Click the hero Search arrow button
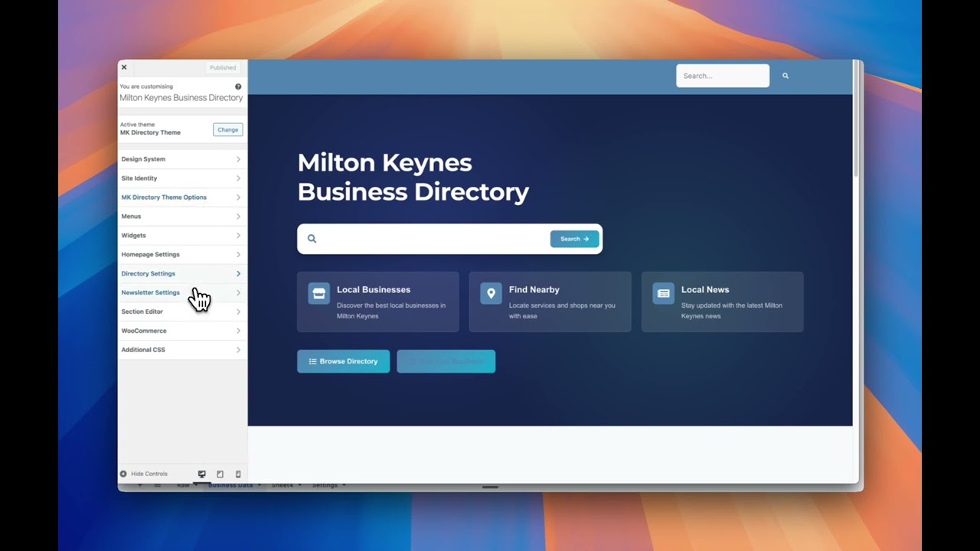Image resolution: width=980 pixels, height=551 pixels. [574, 239]
